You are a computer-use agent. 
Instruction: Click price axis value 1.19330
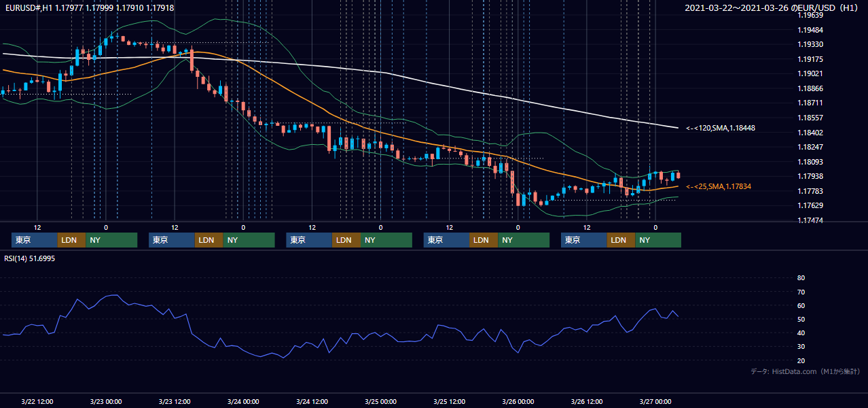(x=810, y=44)
